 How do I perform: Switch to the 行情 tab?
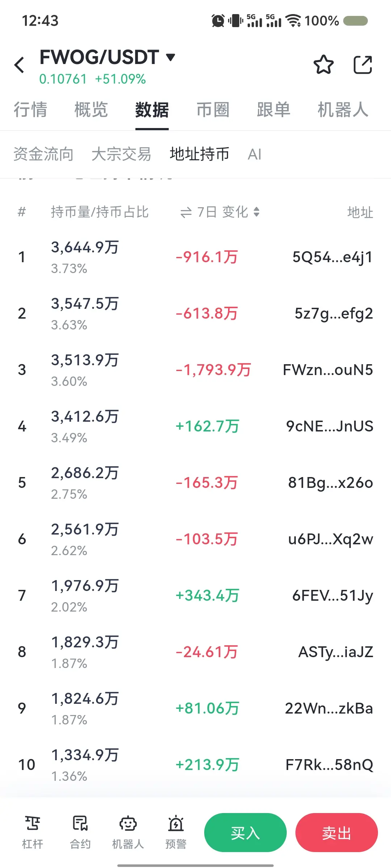30,110
